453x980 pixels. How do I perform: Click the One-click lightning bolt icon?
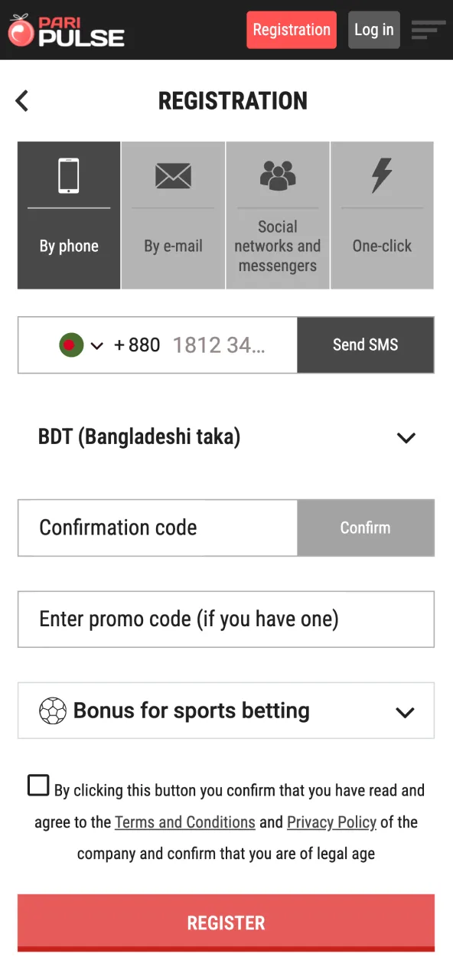382,175
